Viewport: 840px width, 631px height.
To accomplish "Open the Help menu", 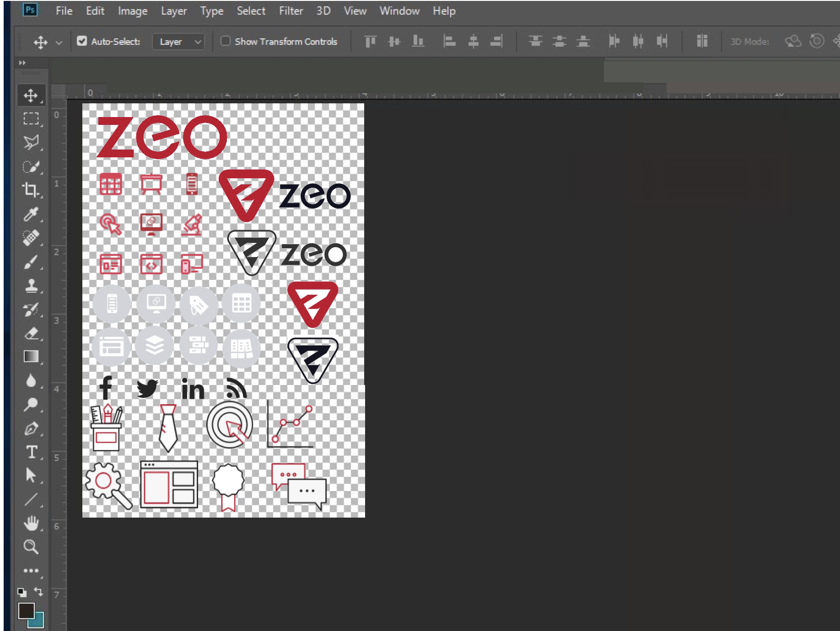I will coord(444,11).
